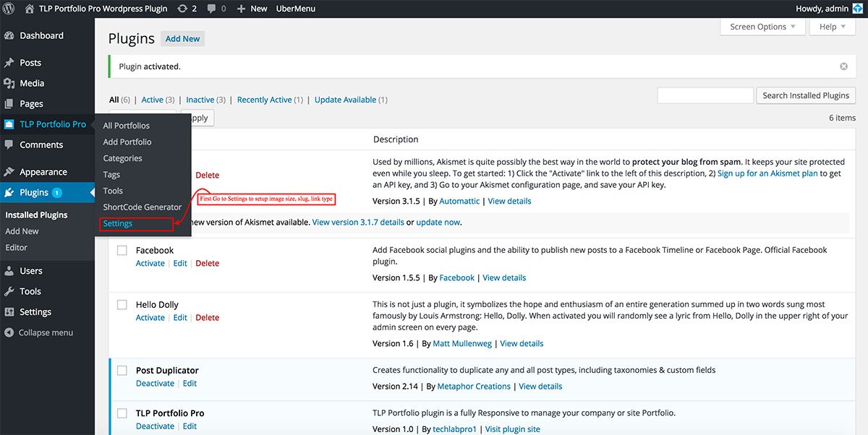Open ShortCode Generator in flyout menu

coord(142,207)
